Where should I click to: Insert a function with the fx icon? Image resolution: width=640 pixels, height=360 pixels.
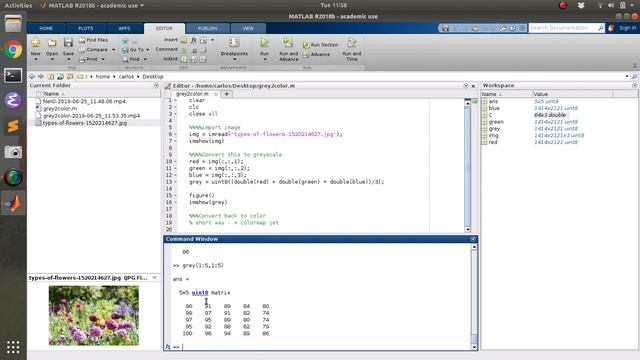[193, 40]
